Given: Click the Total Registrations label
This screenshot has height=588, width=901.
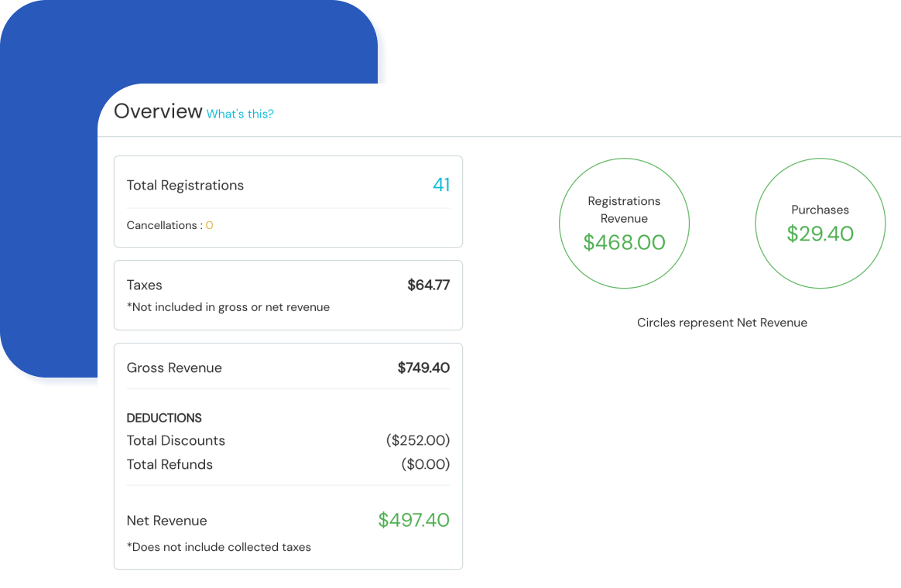Looking at the screenshot, I should [x=185, y=185].
